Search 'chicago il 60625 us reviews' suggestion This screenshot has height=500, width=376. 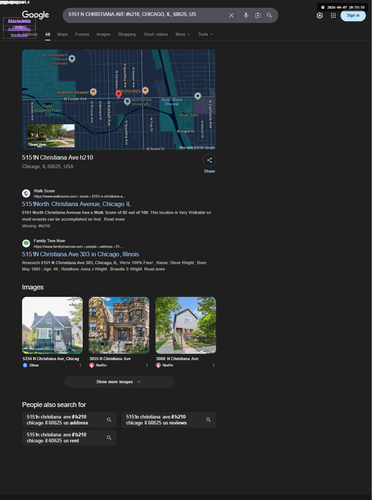coord(169,420)
